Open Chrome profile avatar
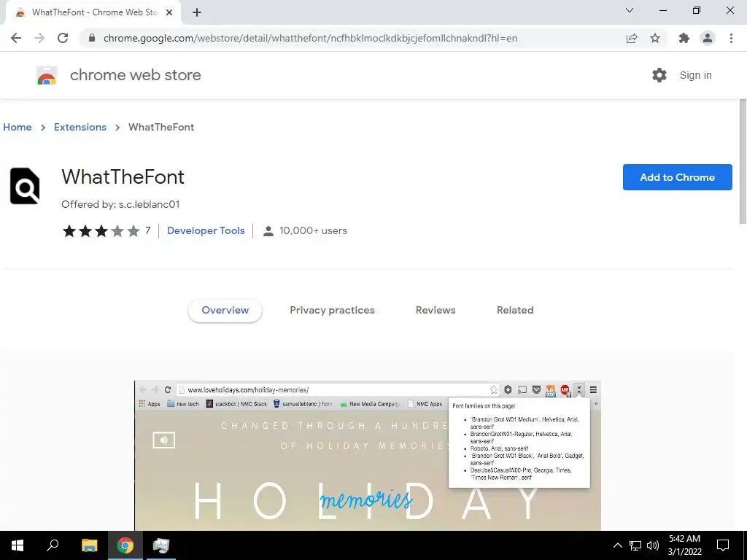Viewport: 747px width, 560px height. point(708,38)
